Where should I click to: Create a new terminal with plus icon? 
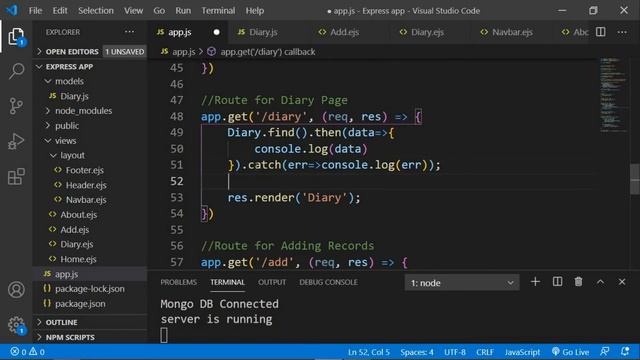pyautogui.click(x=535, y=282)
